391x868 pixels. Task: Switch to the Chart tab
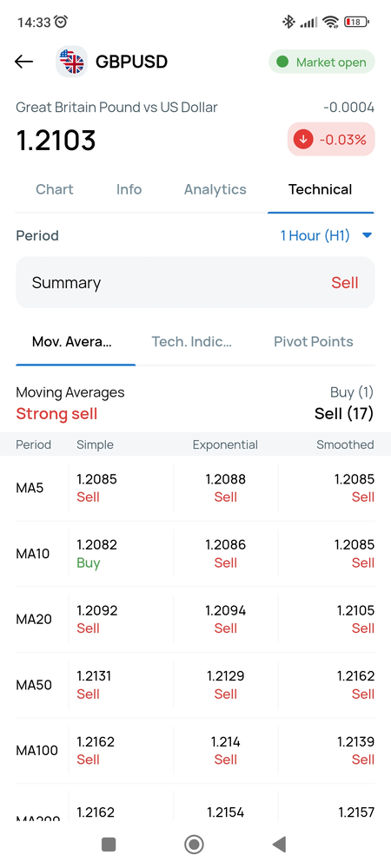54,189
